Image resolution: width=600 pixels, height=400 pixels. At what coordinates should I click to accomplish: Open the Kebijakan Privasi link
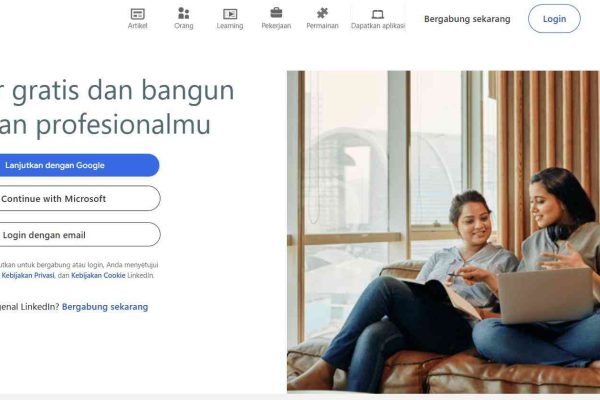(28, 275)
